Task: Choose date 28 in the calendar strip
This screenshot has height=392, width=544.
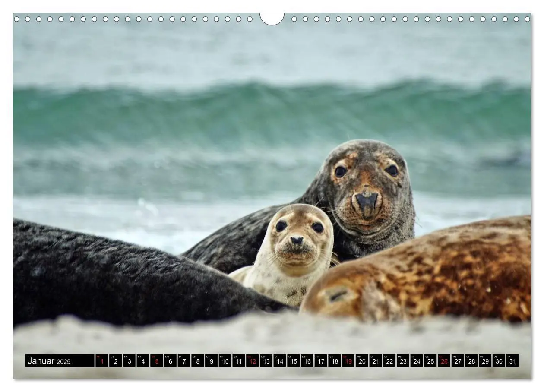Action: point(471,361)
